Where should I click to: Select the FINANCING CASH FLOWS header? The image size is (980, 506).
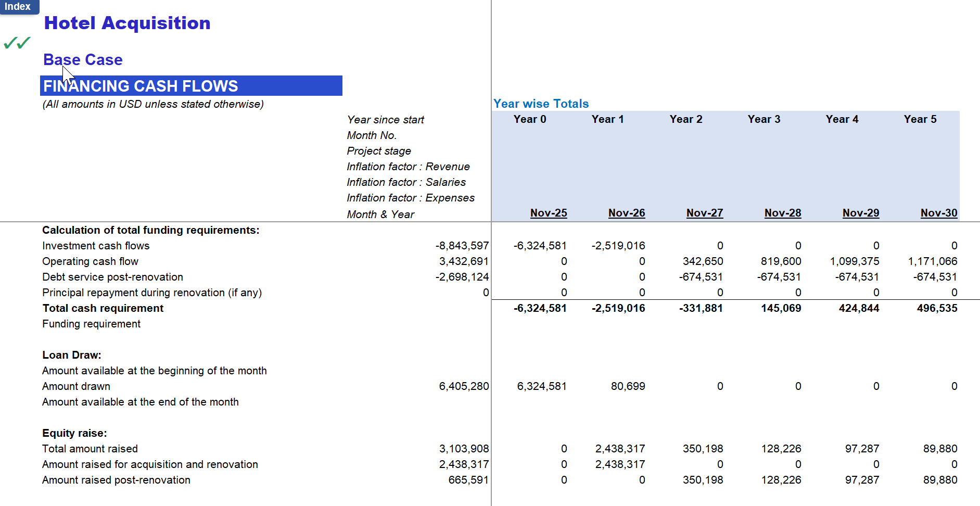point(141,86)
